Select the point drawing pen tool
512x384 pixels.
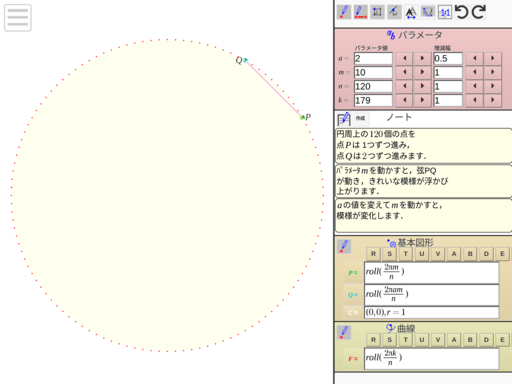click(x=344, y=12)
